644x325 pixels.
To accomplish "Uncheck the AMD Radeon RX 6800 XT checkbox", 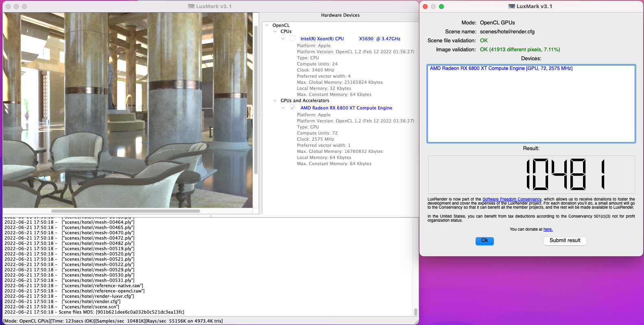I will [293, 108].
